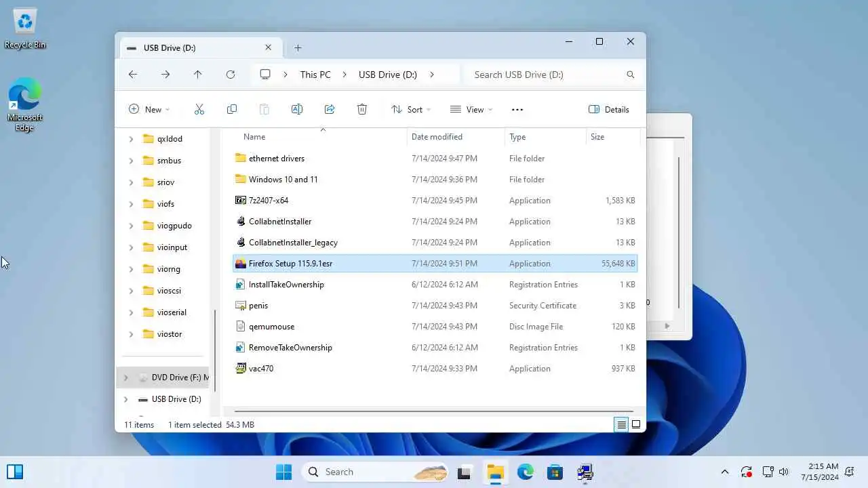
Task: Sort by Date modified column header
Action: coord(456,137)
